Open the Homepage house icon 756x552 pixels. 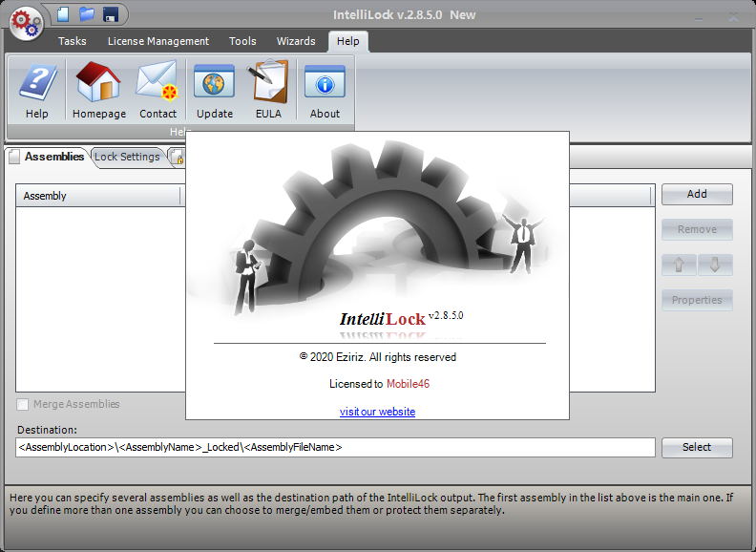pos(99,90)
